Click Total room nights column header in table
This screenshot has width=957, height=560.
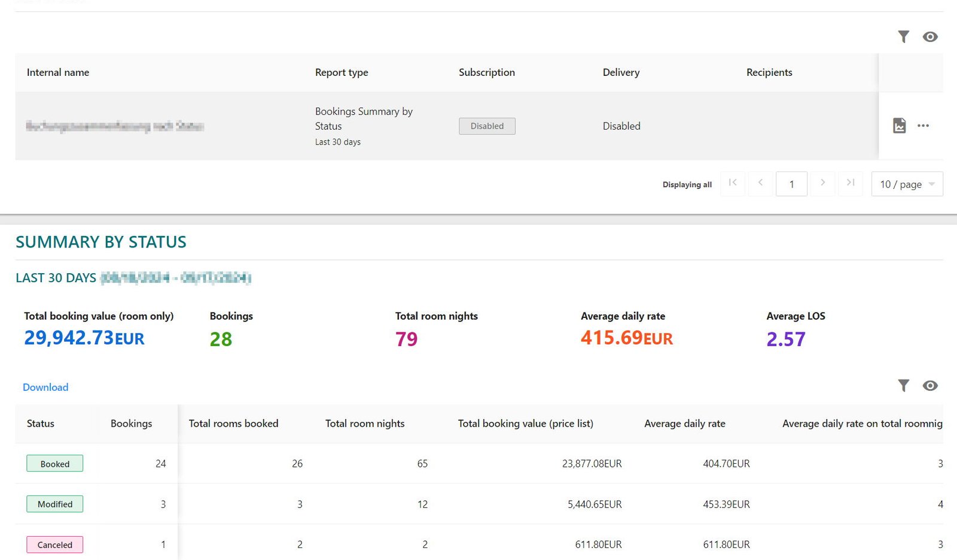click(x=365, y=424)
